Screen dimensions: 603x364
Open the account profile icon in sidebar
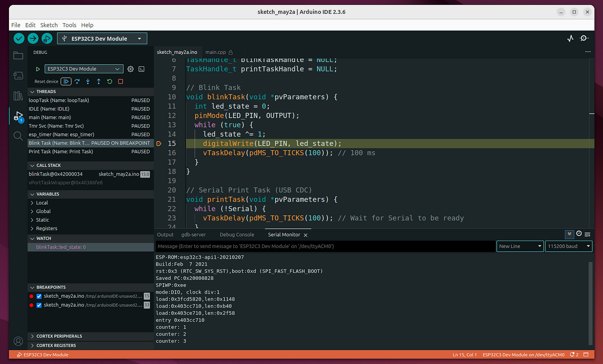[18, 341]
